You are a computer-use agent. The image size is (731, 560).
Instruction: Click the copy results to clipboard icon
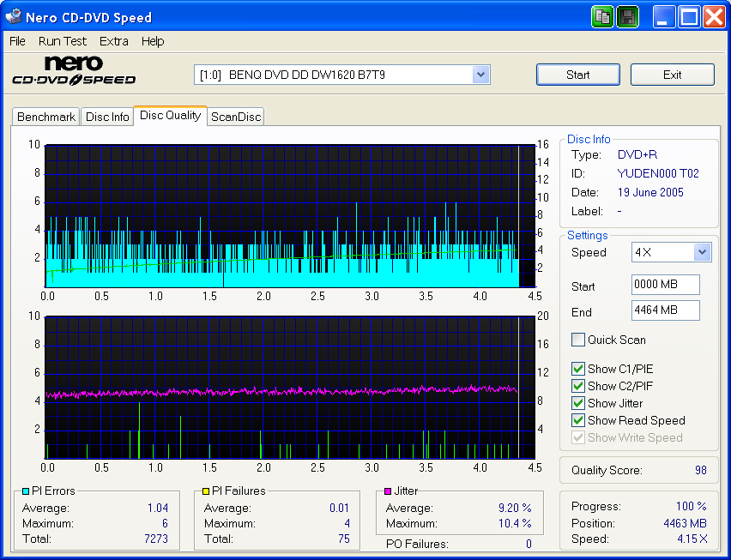601,16
